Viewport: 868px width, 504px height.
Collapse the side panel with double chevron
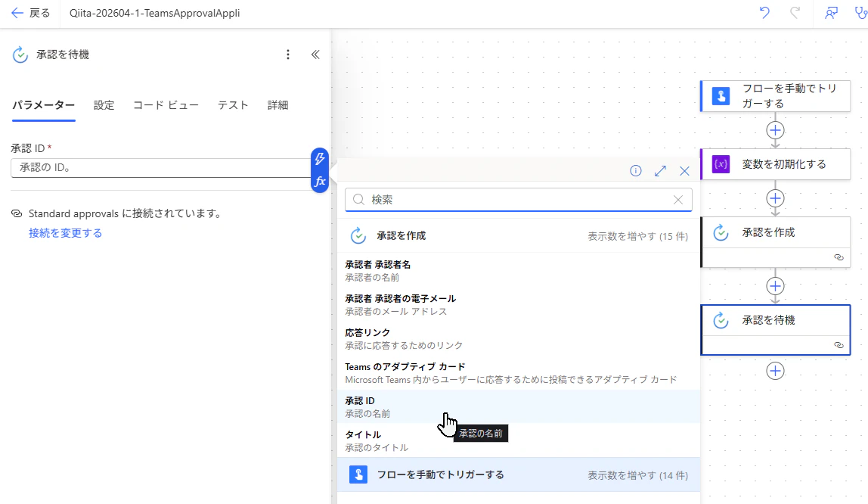pos(315,54)
